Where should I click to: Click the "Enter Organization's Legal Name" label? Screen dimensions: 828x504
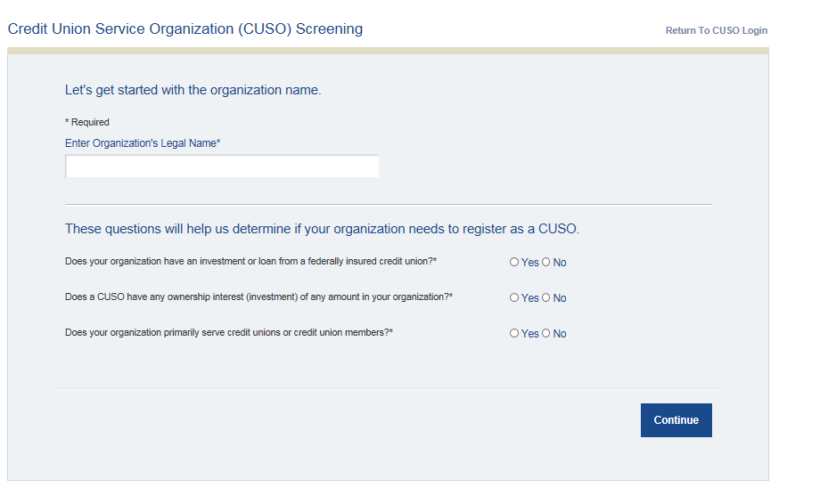point(143,143)
